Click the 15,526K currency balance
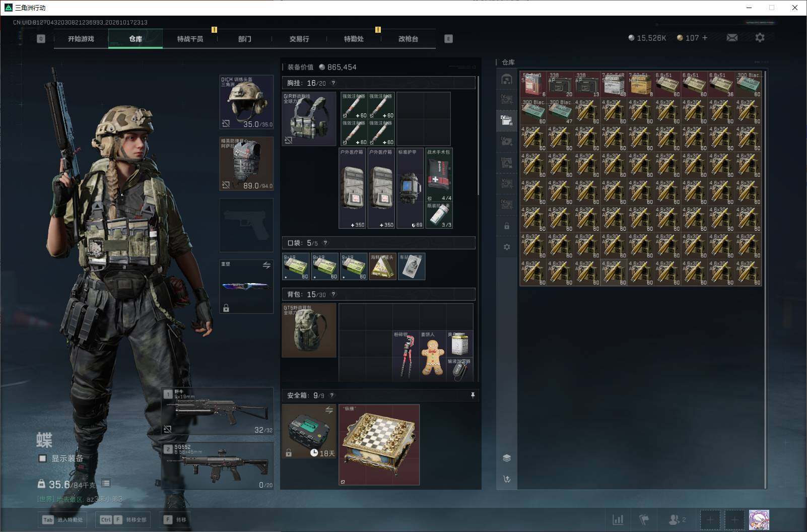Screen dimensions: 807x532 tap(647, 38)
